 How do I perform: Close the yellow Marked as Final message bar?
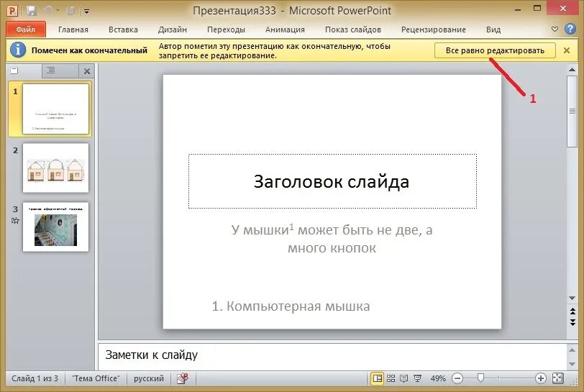click(x=567, y=50)
